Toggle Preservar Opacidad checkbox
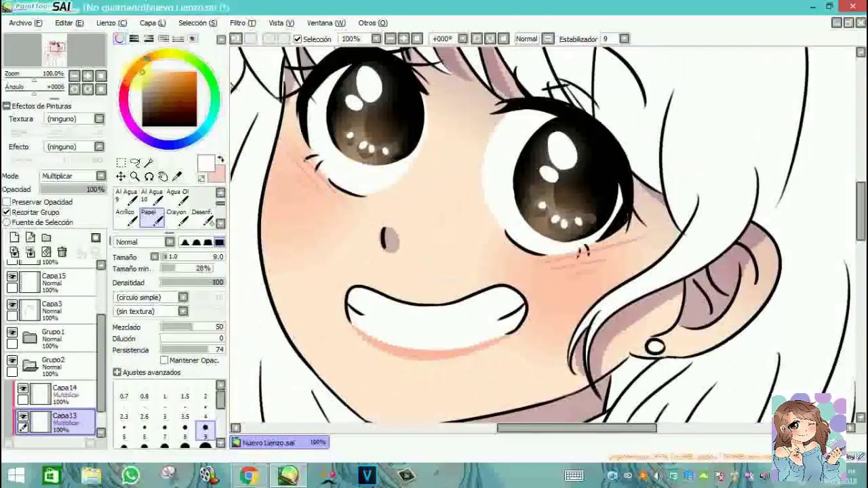868x488 pixels. coord(7,202)
